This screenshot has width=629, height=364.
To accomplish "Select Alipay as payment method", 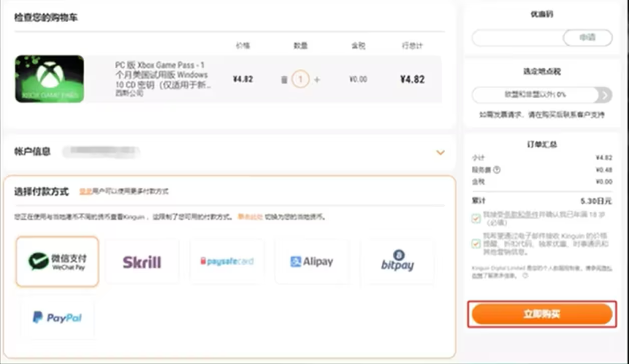I will tap(311, 261).
